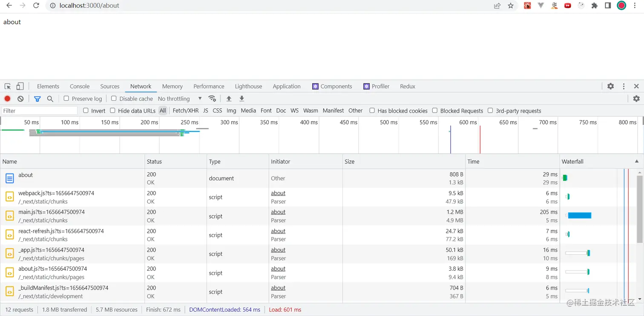Open network conditions Wi-Fi icon
The image size is (644, 316).
[x=212, y=99]
